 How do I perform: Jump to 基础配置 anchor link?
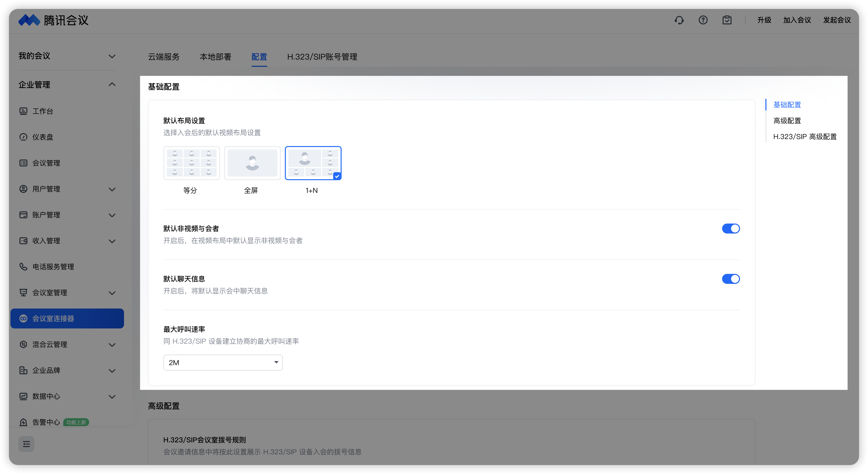click(787, 105)
